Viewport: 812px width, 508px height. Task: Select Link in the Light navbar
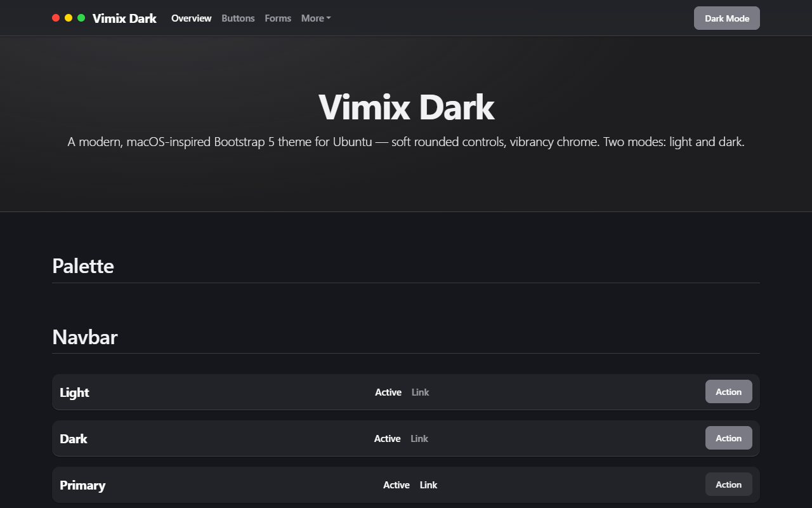[x=421, y=392]
